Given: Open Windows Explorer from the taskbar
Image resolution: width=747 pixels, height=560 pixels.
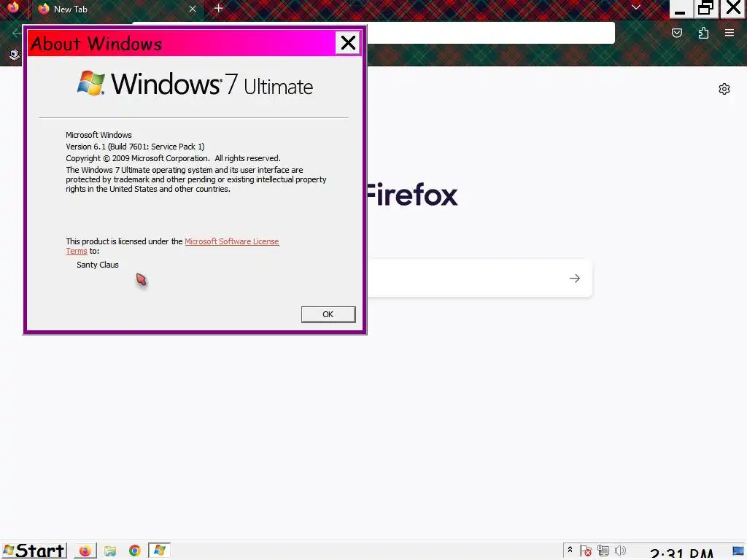Looking at the screenshot, I should pyautogui.click(x=110, y=551).
